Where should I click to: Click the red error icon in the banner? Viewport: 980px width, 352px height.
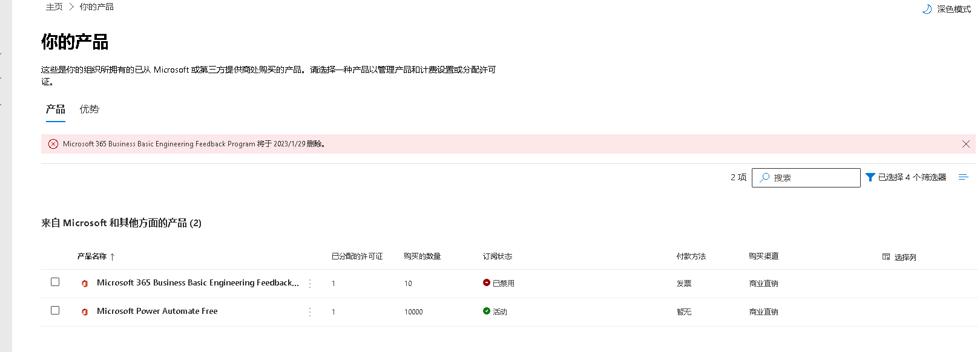coord(53,144)
